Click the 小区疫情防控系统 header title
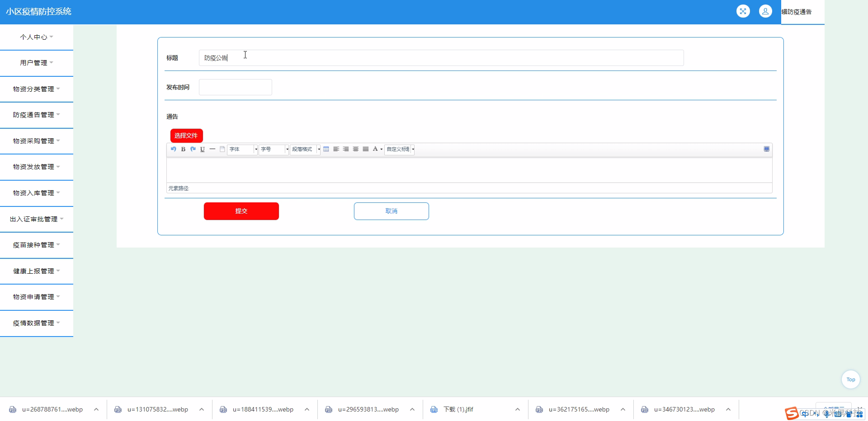The height and width of the screenshot is (421, 868). (38, 12)
